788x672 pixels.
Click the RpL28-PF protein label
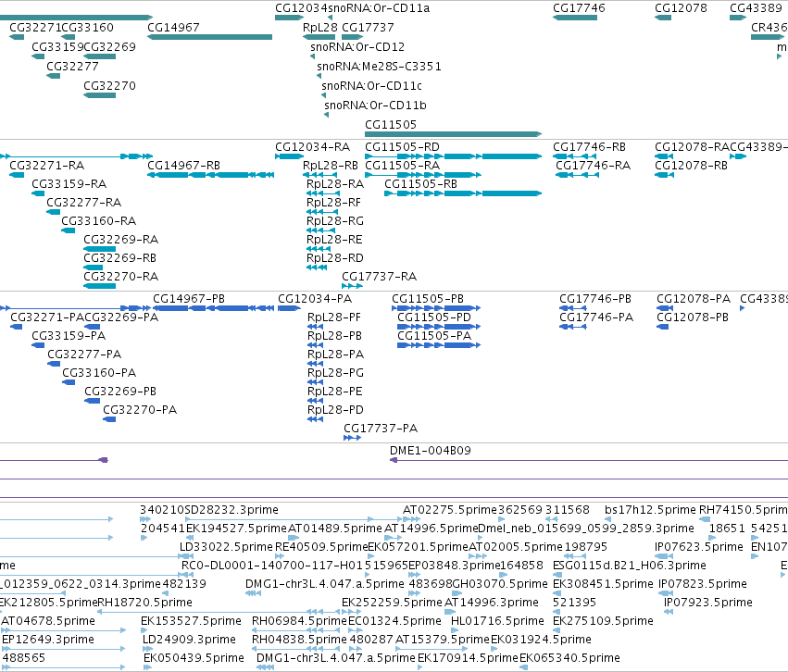click(x=334, y=317)
